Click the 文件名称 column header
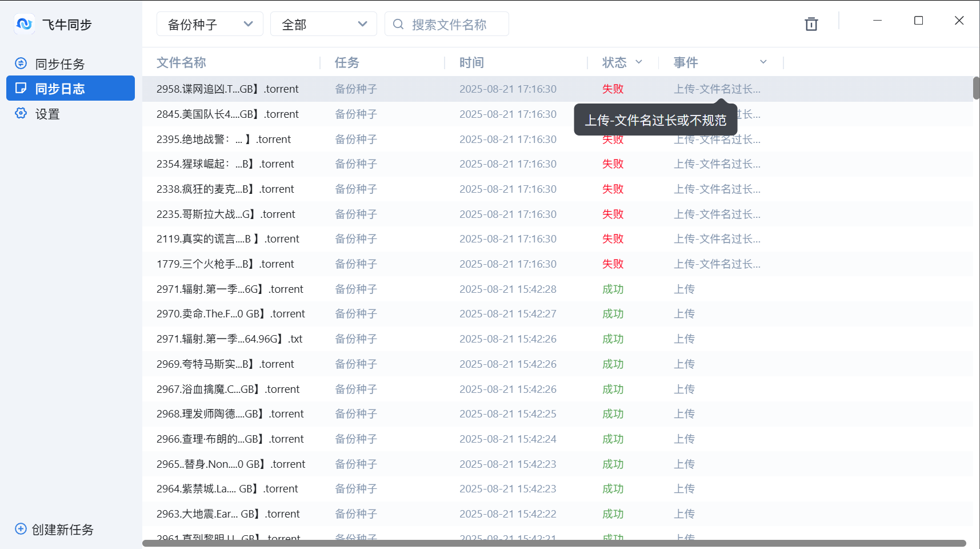This screenshot has height=549, width=980. [181, 62]
